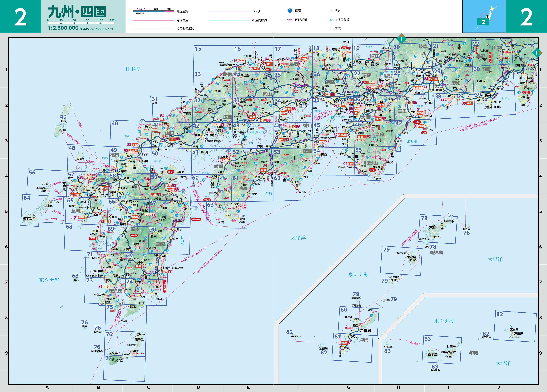This screenshot has width=547, height=392.
Task: Click the yellow その他の道路 sample line
Action: pos(153,29)
